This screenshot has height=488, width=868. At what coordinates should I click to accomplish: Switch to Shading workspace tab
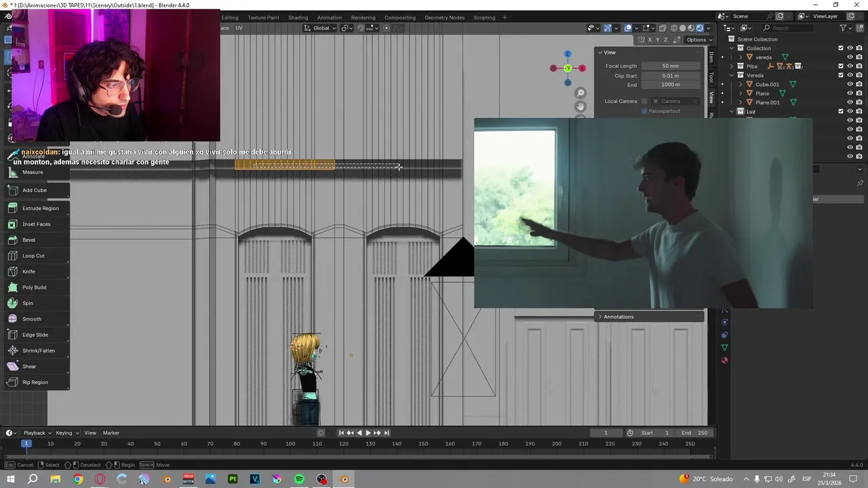tap(298, 17)
